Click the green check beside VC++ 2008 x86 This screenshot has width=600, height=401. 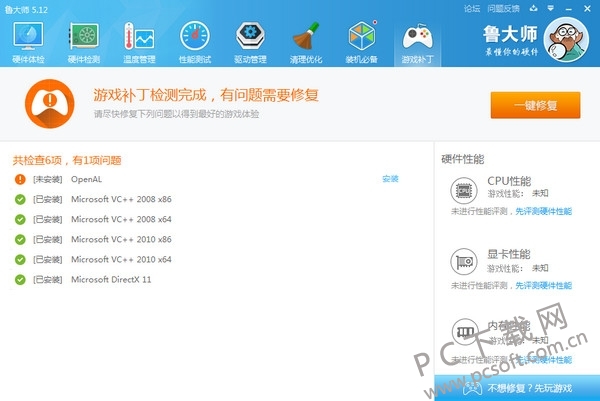[20, 199]
